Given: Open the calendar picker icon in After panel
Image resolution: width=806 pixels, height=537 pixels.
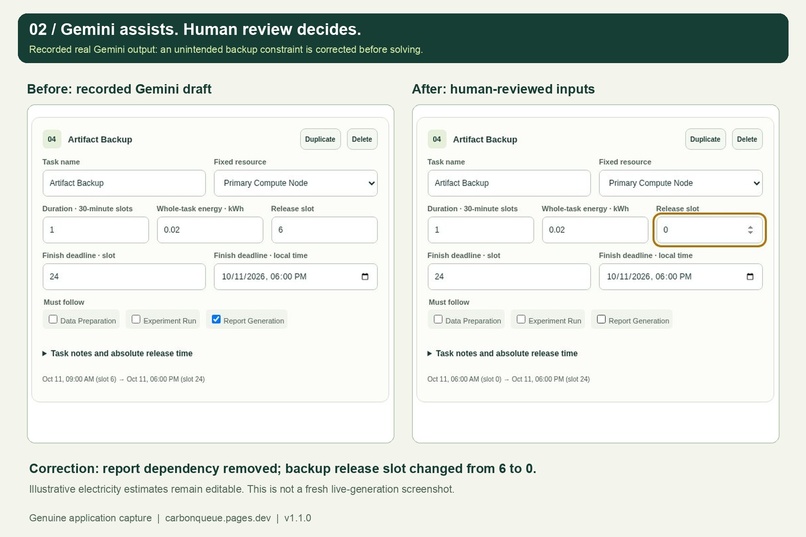Looking at the screenshot, I should pyautogui.click(x=750, y=276).
